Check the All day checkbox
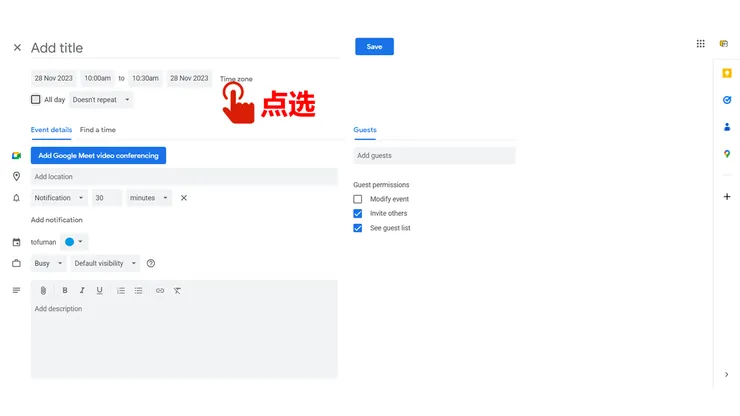740x416 pixels. click(x=35, y=100)
